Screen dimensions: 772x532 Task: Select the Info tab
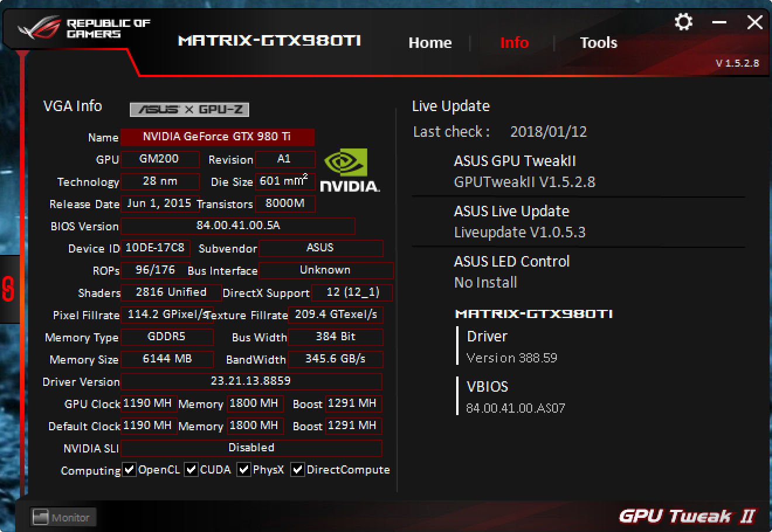tap(514, 43)
